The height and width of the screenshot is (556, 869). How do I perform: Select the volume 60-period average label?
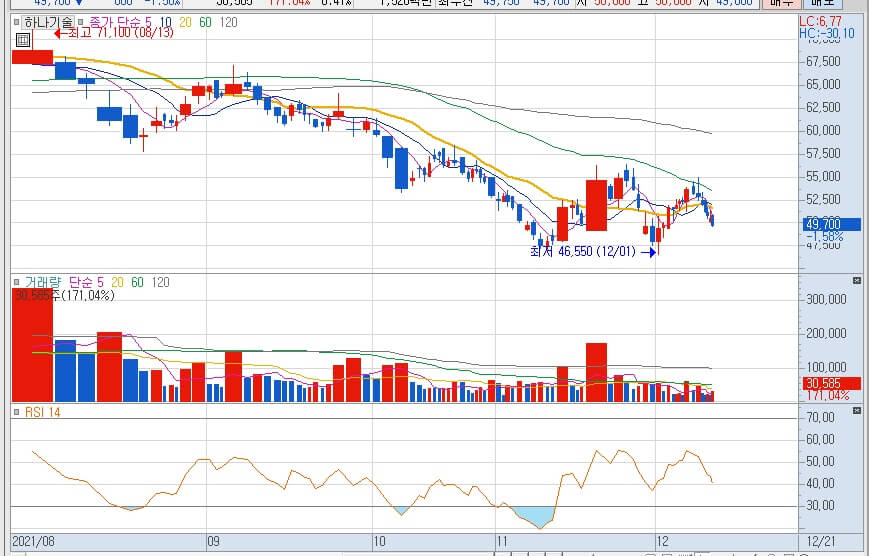click(x=137, y=283)
